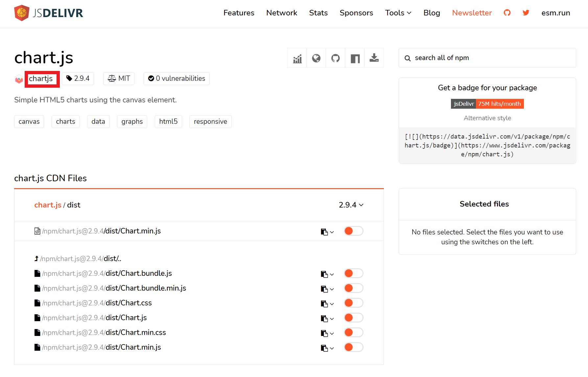The width and height of the screenshot is (588, 377).
Task: Click the jsDelivr logo
Action: tap(49, 13)
